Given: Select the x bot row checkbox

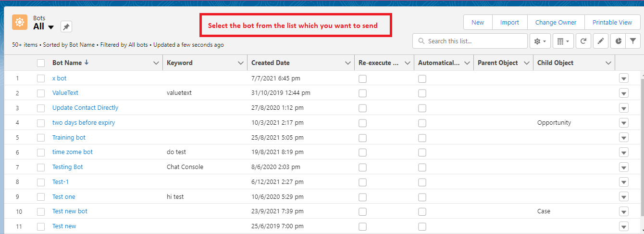Looking at the screenshot, I should pos(41,78).
